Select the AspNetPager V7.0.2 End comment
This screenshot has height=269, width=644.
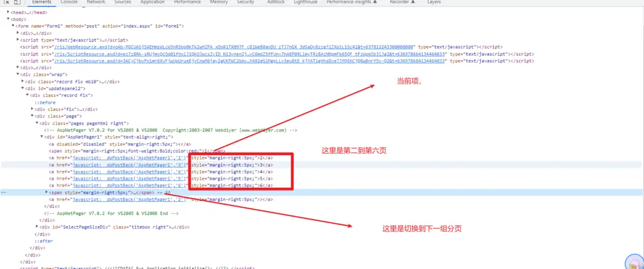tap(111, 213)
